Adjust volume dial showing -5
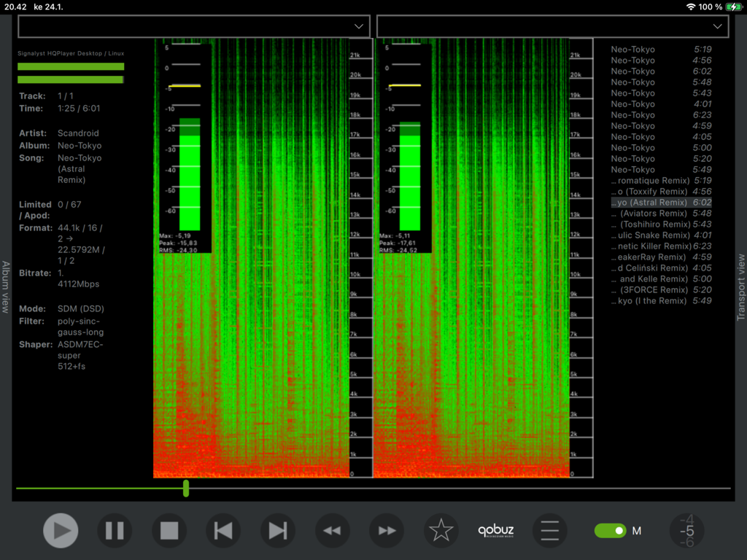This screenshot has height=560, width=747. pyautogui.click(x=687, y=531)
